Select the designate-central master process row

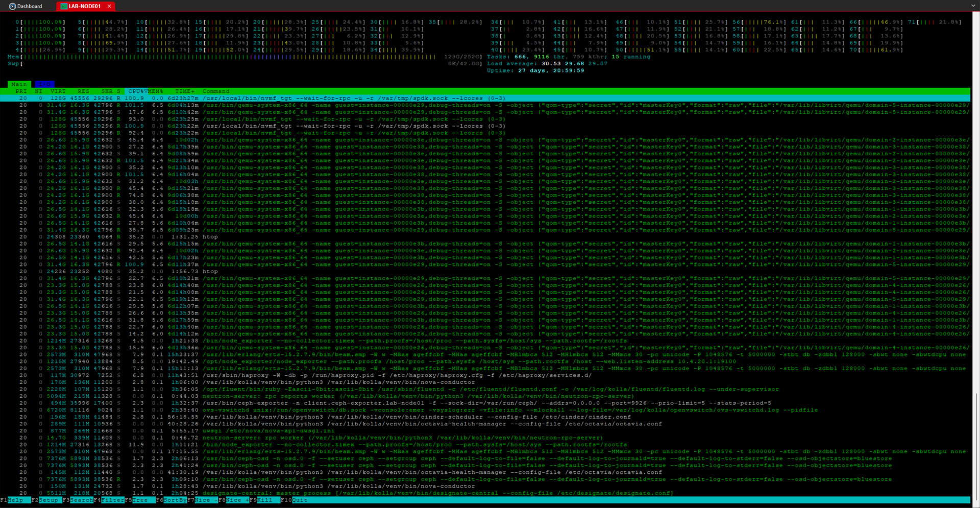pos(485,493)
